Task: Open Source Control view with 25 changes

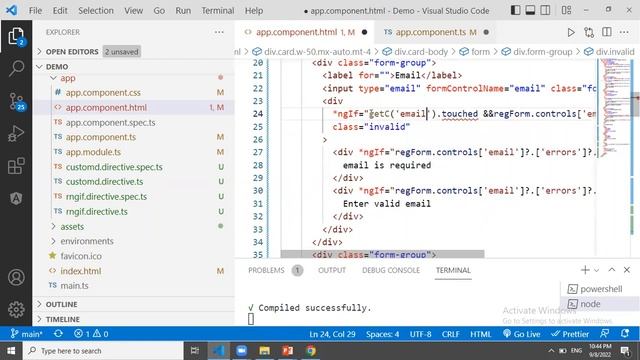Action: point(16,101)
